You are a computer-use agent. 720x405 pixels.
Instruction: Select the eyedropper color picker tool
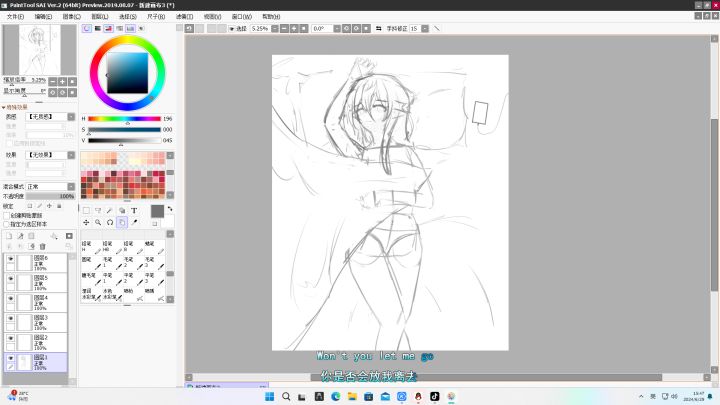134,222
